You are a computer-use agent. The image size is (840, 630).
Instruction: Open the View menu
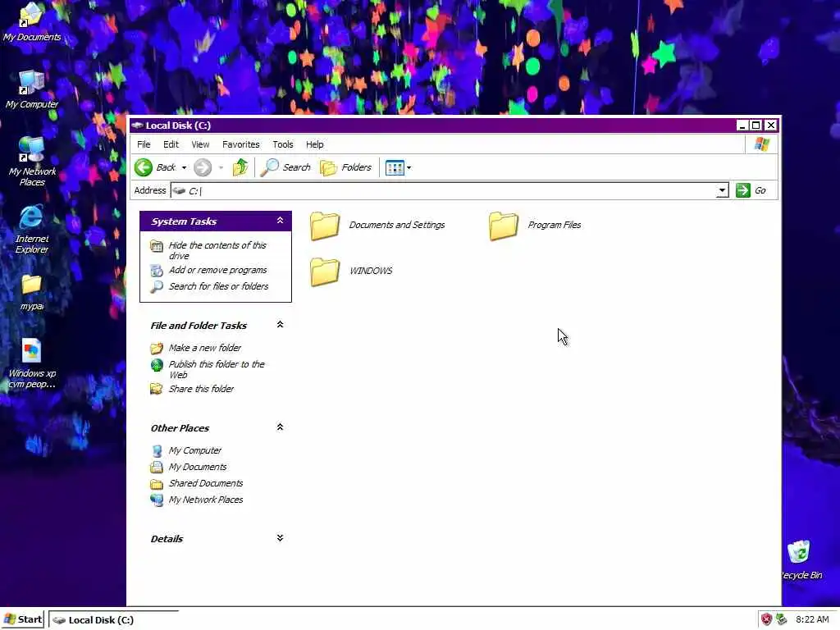coord(200,144)
